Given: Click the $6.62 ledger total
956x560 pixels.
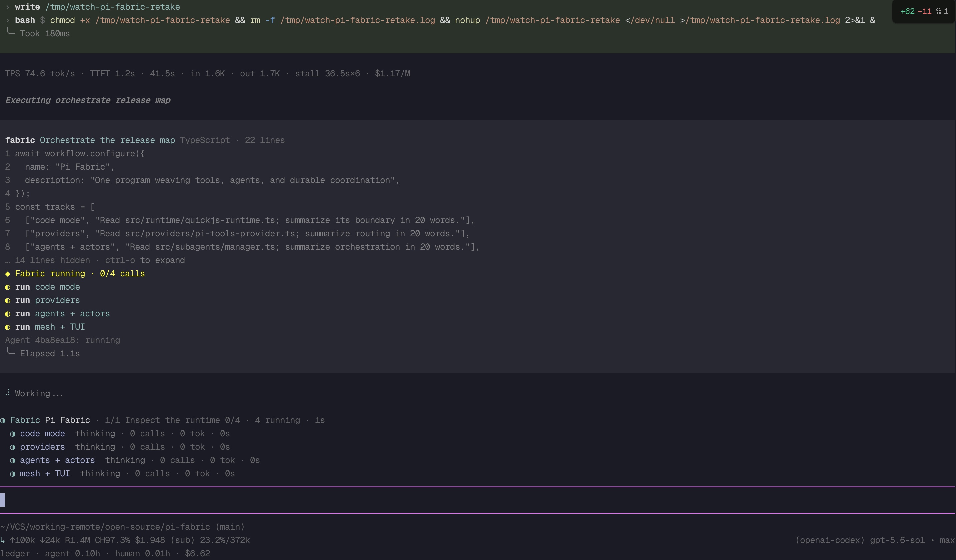Looking at the screenshot, I should (197, 554).
